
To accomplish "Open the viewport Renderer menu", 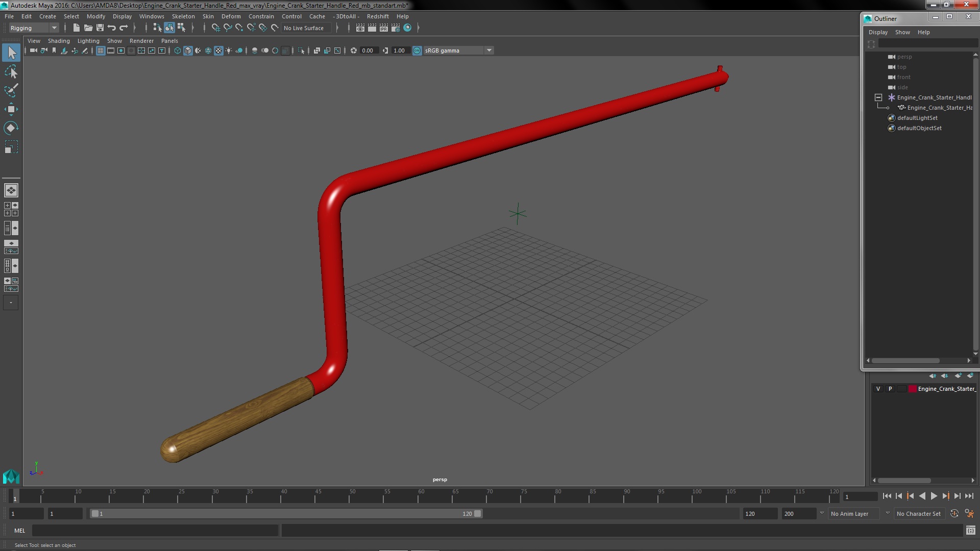I will pos(141,41).
